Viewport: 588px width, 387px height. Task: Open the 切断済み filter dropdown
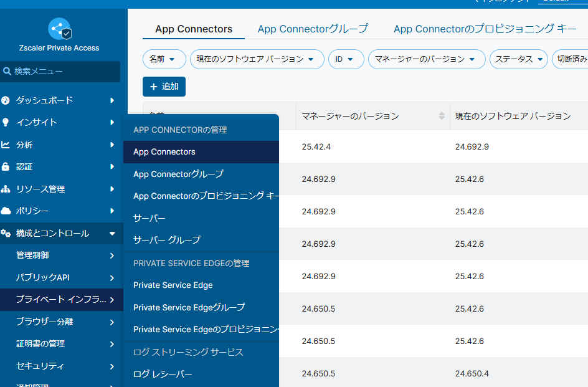(570, 59)
